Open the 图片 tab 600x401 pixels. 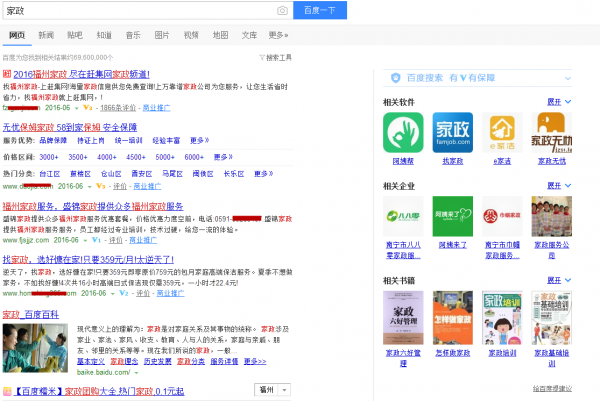[x=162, y=35]
